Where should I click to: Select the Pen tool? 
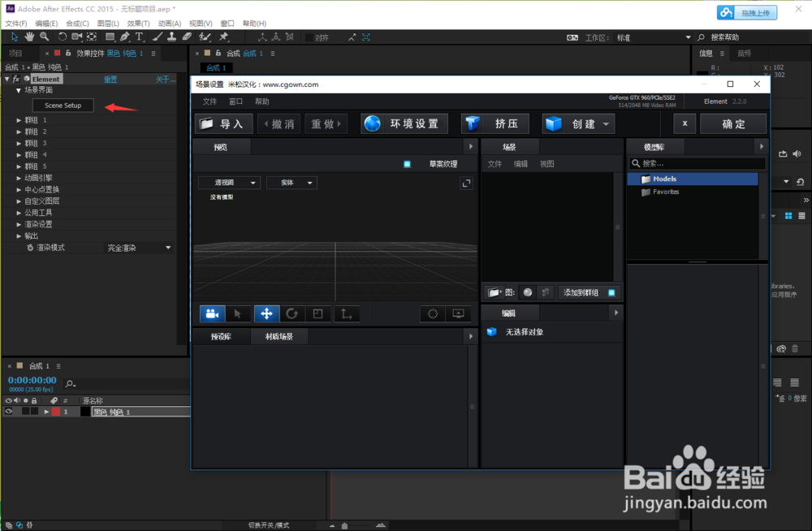click(x=125, y=37)
